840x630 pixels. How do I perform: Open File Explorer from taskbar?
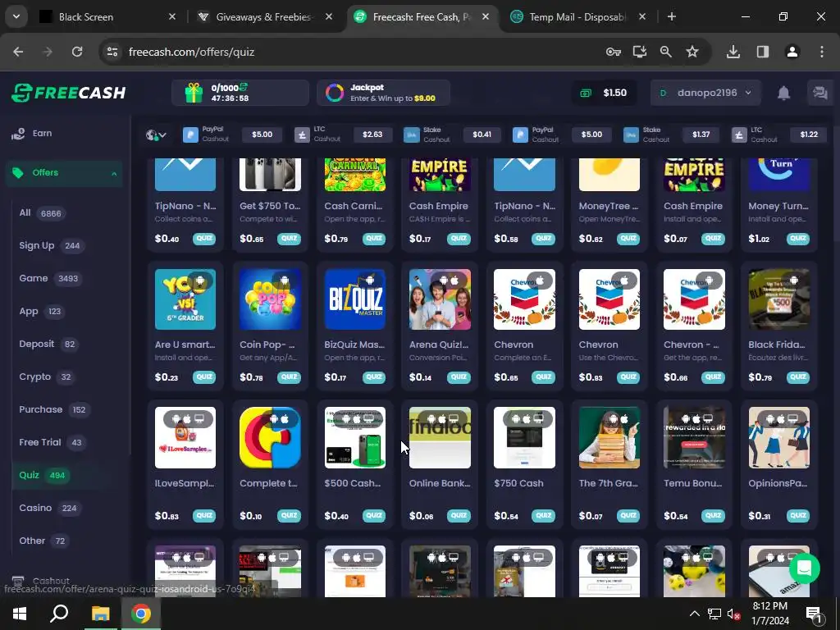(x=100, y=614)
